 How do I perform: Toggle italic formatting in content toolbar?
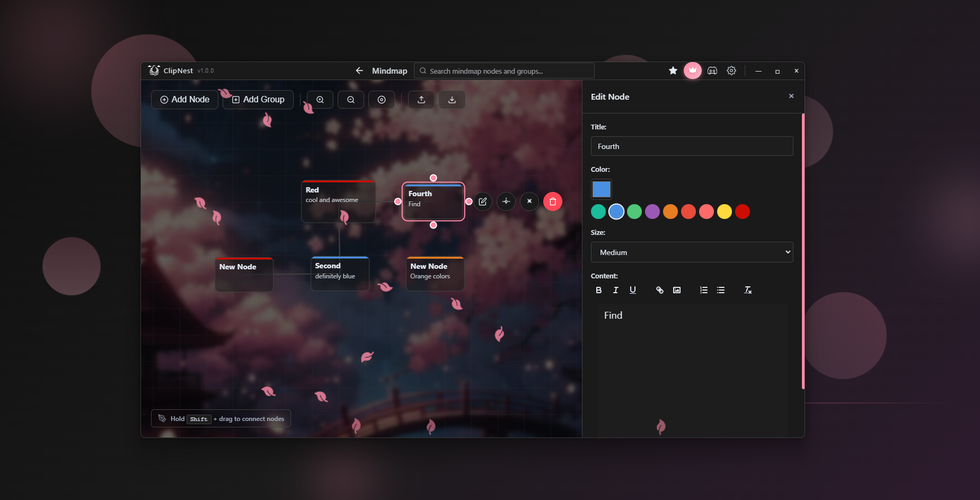[x=615, y=290]
